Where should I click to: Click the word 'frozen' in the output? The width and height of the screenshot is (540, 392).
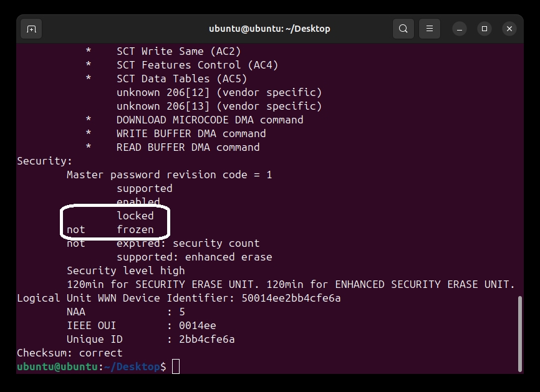(135, 229)
